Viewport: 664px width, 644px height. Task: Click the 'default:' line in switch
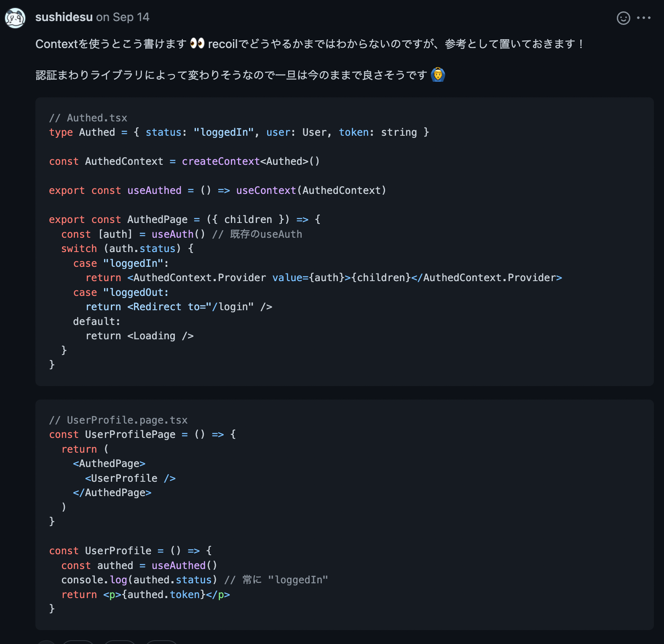97,322
